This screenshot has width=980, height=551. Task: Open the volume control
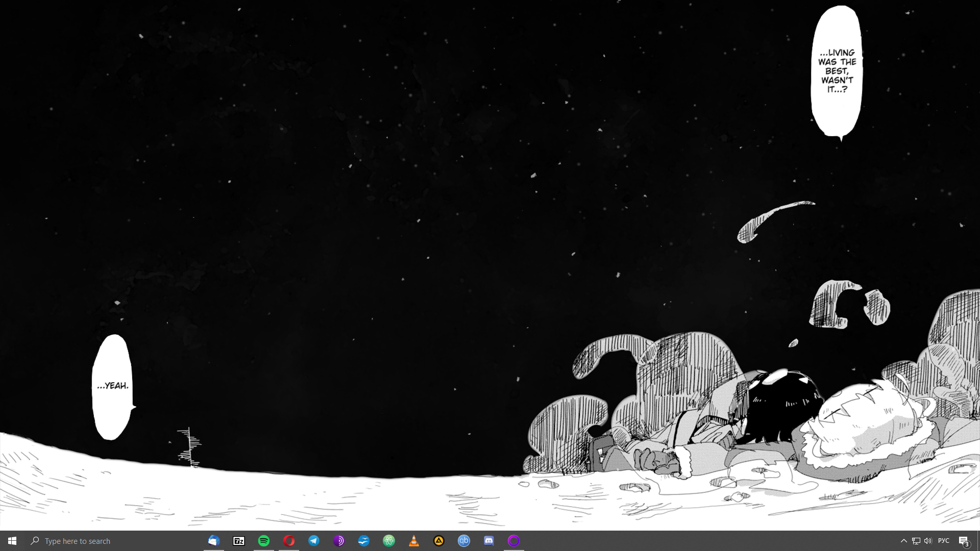928,541
